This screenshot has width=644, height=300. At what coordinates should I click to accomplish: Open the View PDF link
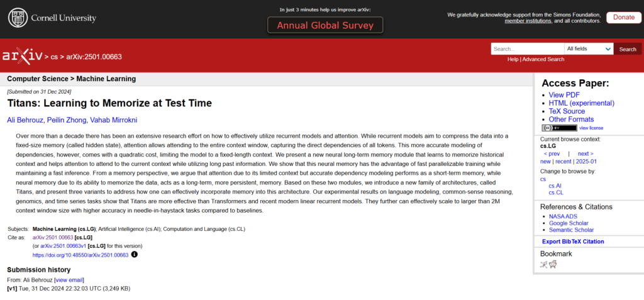[x=564, y=95]
